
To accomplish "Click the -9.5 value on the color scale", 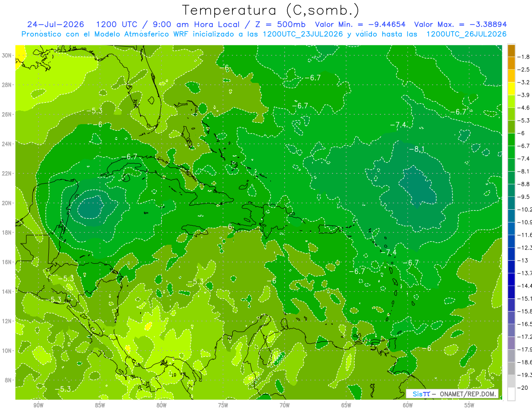I will pyautogui.click(x=524, y=196).
